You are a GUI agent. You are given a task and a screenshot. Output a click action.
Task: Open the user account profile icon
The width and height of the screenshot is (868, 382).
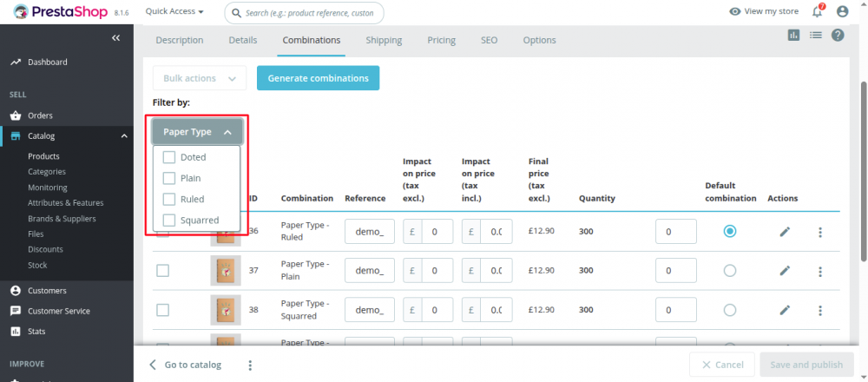click(x=842, y=11)
